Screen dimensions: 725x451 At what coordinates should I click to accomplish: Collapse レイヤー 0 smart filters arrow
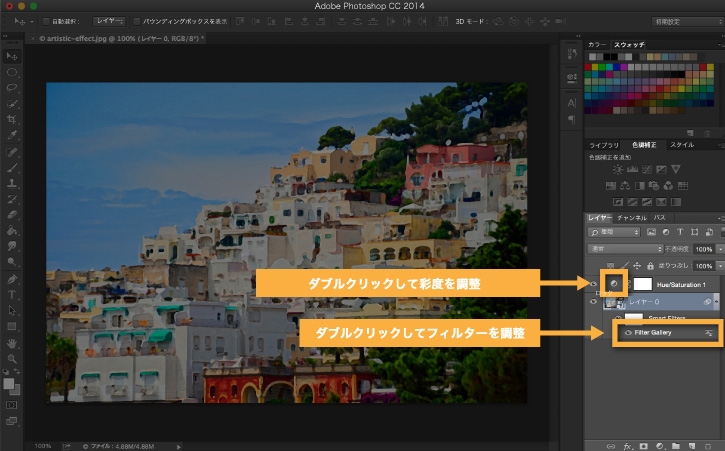click(x=716, y=302)
